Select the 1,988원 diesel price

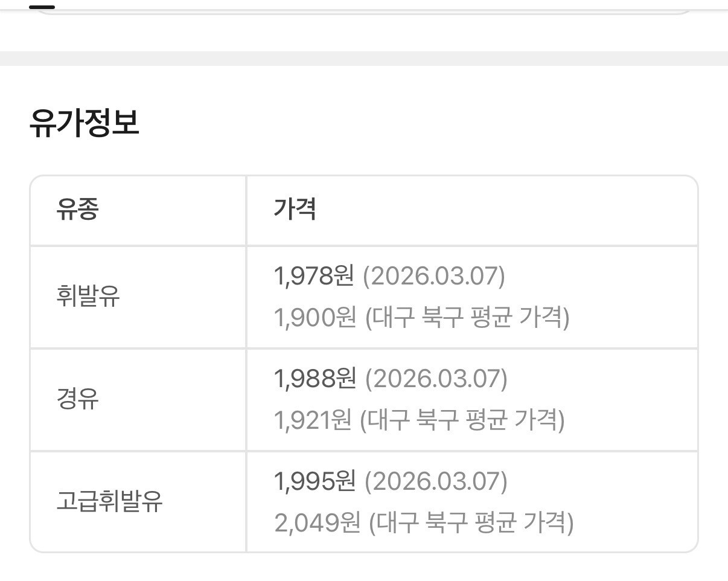point(315,379)
